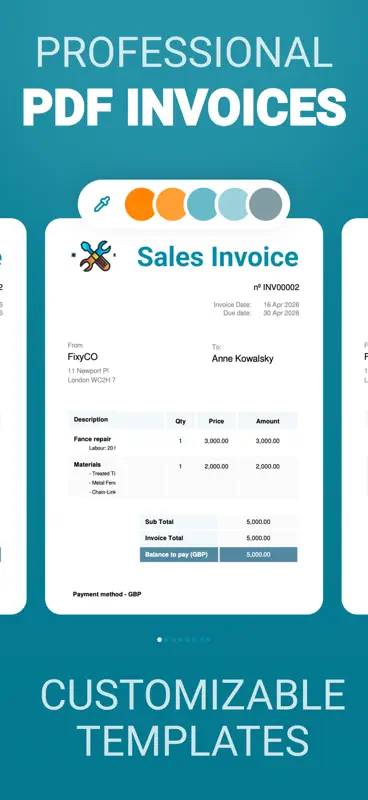The height and width of the screenshot is (800, 368).
Task: Select the Balance to pay value 5,000.00
Action: click(258, 555)
